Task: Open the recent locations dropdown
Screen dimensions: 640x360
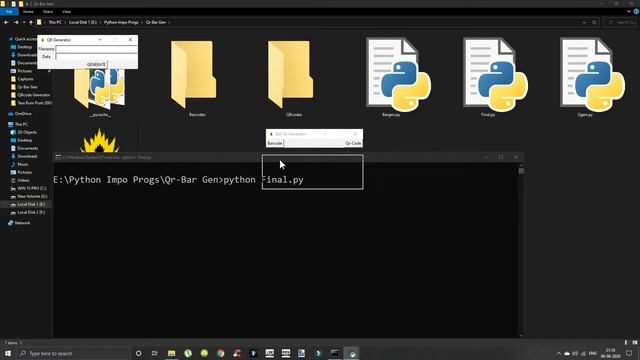Action: (24, 22)
